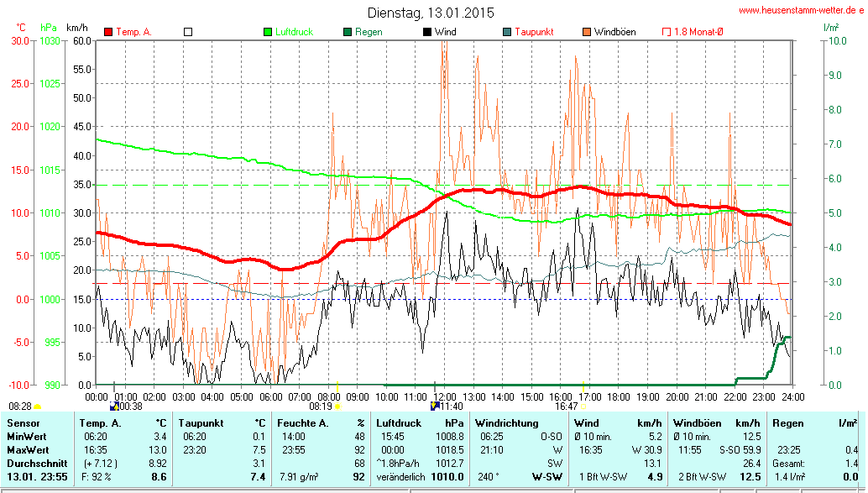The height and width of the screenshot is (493, 868).
Task: Click the teal Taupunkt legend square
Action: 507,32
